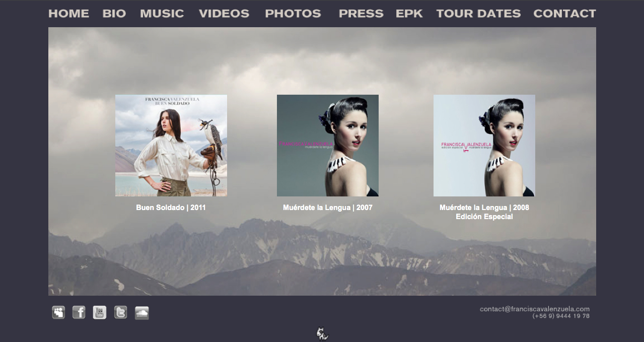The height and width of the screenshot is (342, 644).
Task: Select the Muérdete la Lengua 2007 cover
Action: [x=328, y=146]
